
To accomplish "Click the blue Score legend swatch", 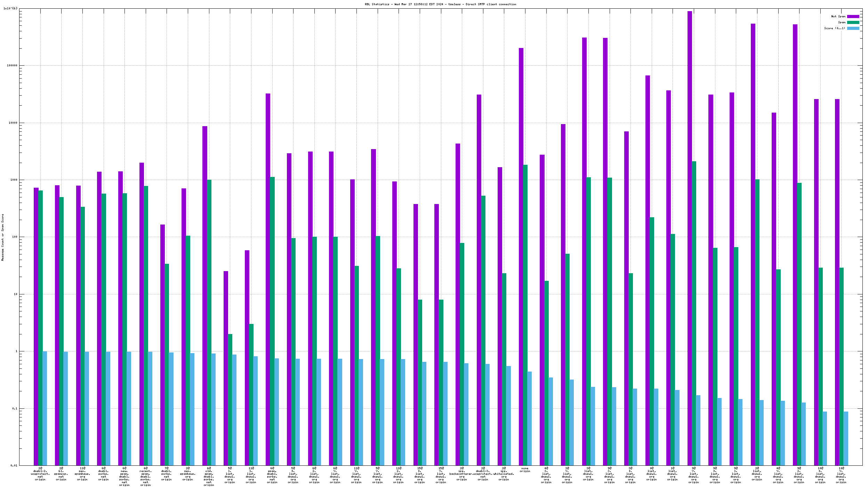I will coord(853,28).
